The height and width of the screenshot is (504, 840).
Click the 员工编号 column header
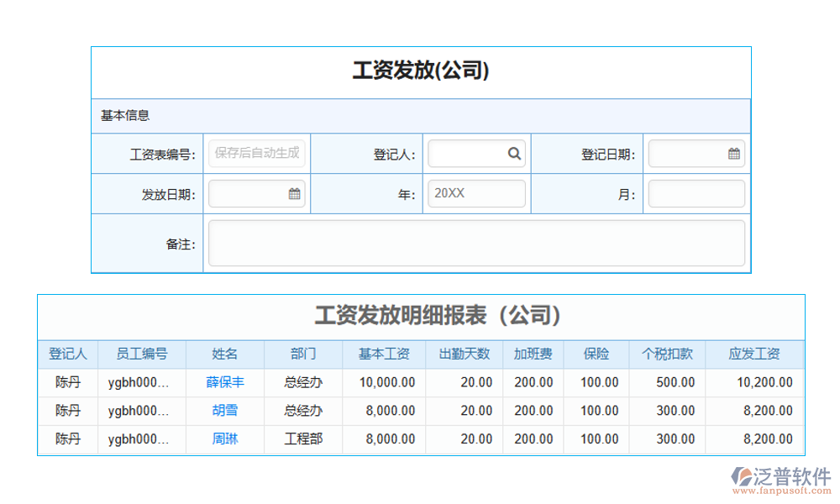(141, 354)
